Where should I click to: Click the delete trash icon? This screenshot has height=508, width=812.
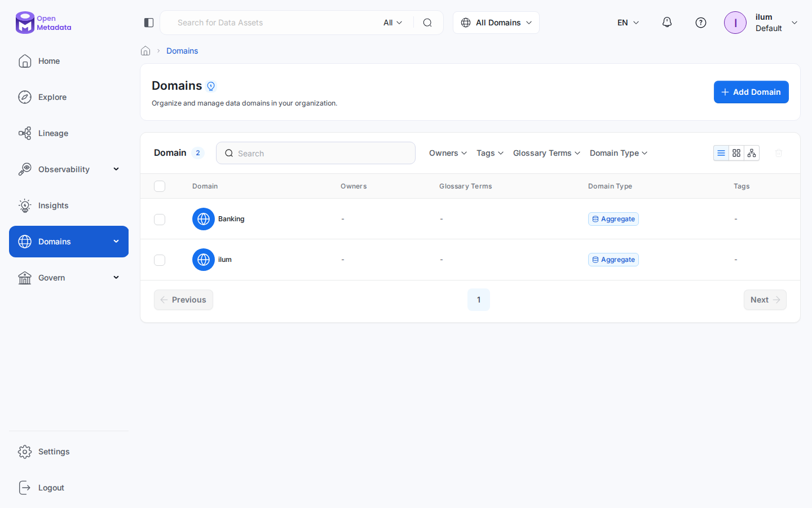pyautogui.click(x=779, y=153)
